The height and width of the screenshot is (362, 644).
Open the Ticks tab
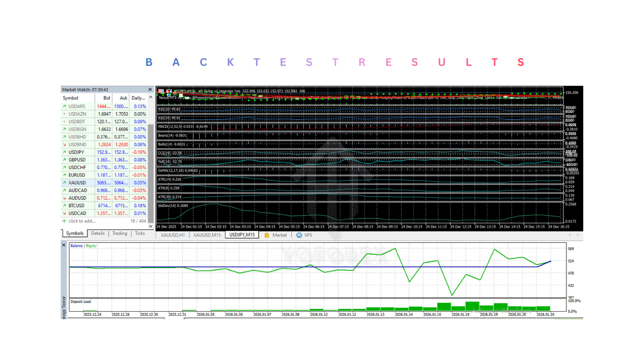coord(139,233)
